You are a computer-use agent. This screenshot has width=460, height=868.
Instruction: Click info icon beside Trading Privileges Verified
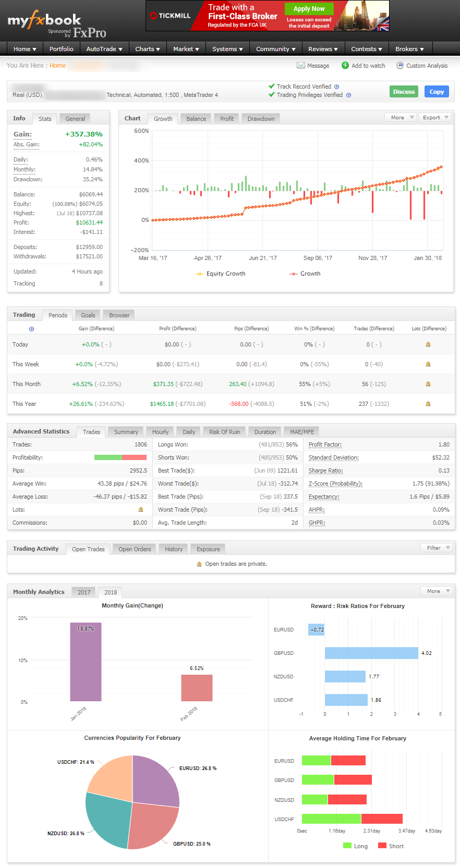click(x=348, y=95)
